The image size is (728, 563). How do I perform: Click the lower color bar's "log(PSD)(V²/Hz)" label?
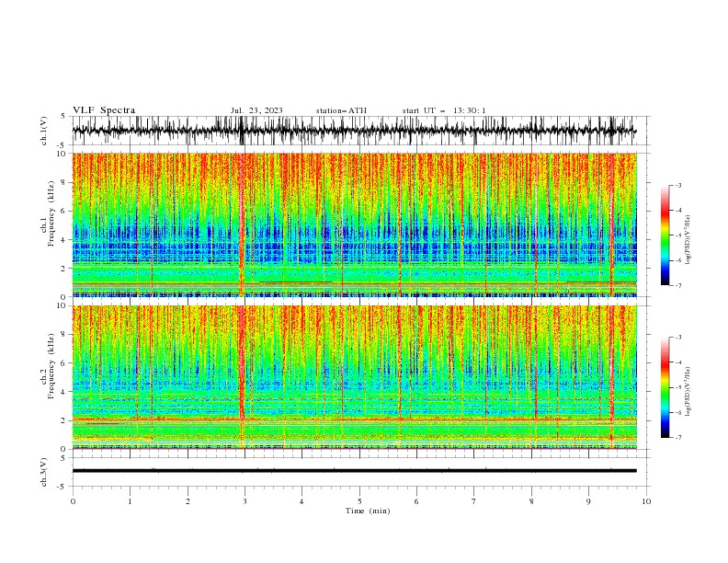coord(688,392)
